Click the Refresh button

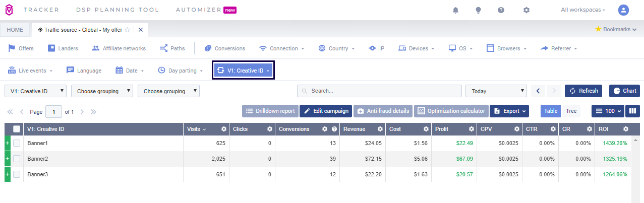pyautogui.click(x=583, y=91)
